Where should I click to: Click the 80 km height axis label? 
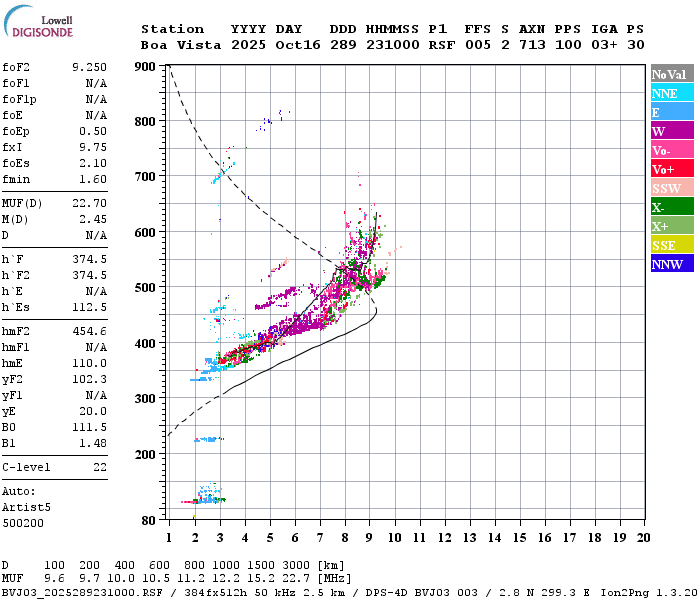click(x=149, y=521)
